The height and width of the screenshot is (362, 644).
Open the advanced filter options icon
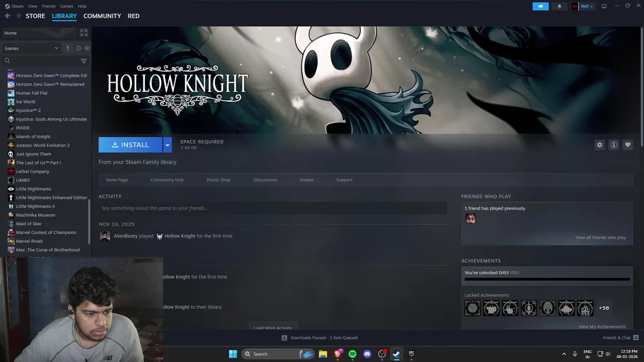(84, 61)
